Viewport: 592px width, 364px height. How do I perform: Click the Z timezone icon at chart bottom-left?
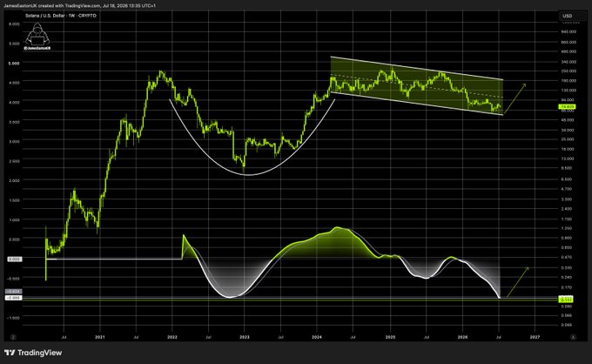[13, 337]
